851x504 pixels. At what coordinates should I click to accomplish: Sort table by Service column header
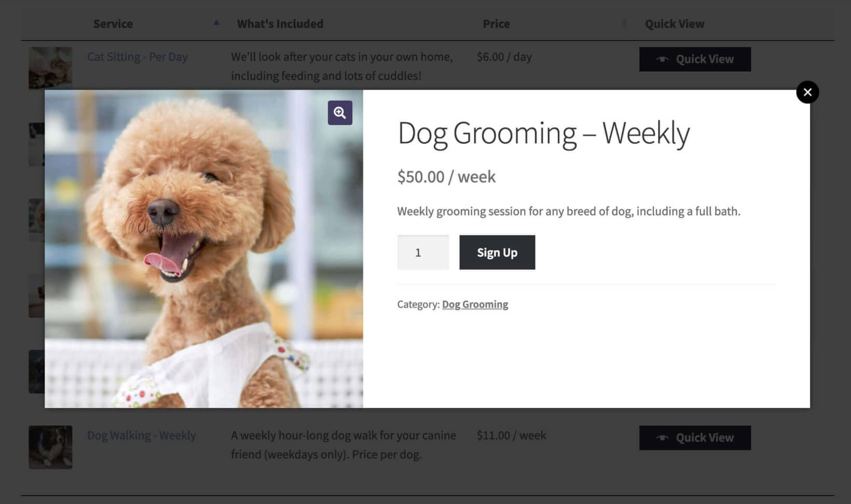[113, 24]
